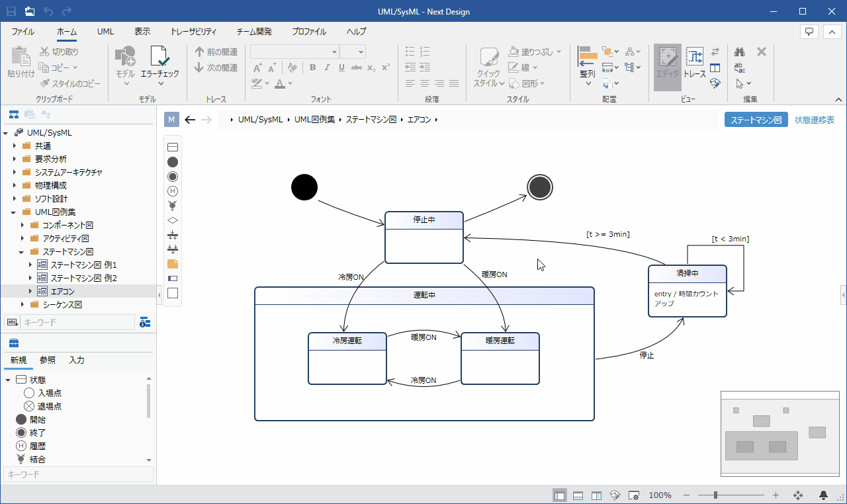The image size is (847, 504).
Task: Click the toolbox filter icon beside keyword field
Action: coord(145,322)
